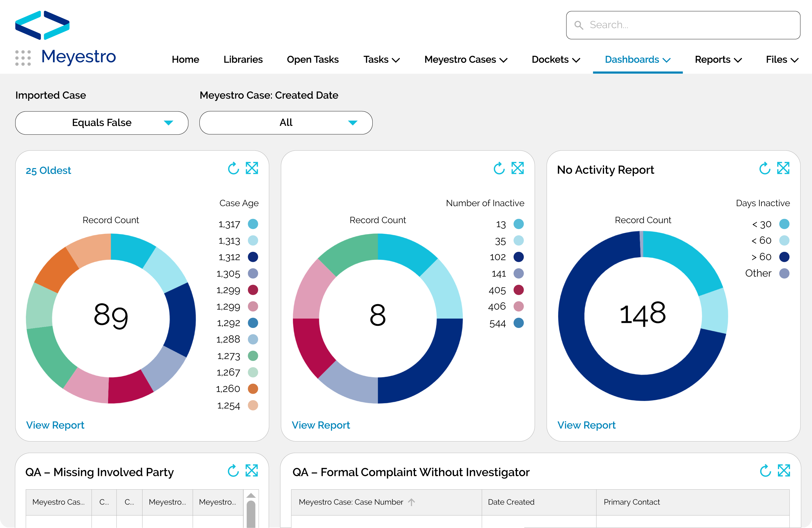
Task: Expand the No Activity Report widget
Action: (784, 168)
